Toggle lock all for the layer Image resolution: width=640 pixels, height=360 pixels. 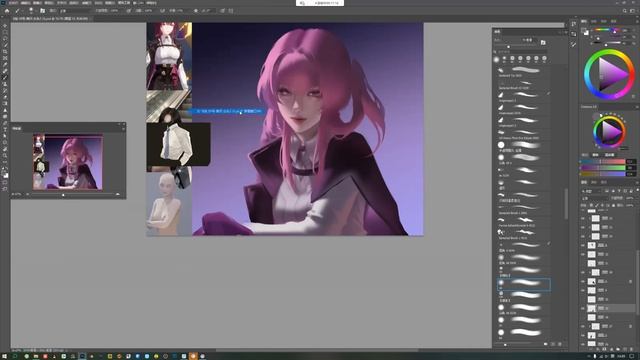[613, 205]
